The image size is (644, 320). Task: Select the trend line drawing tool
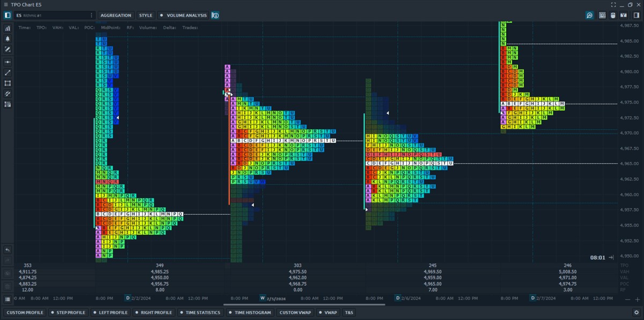tap(8, 72)
